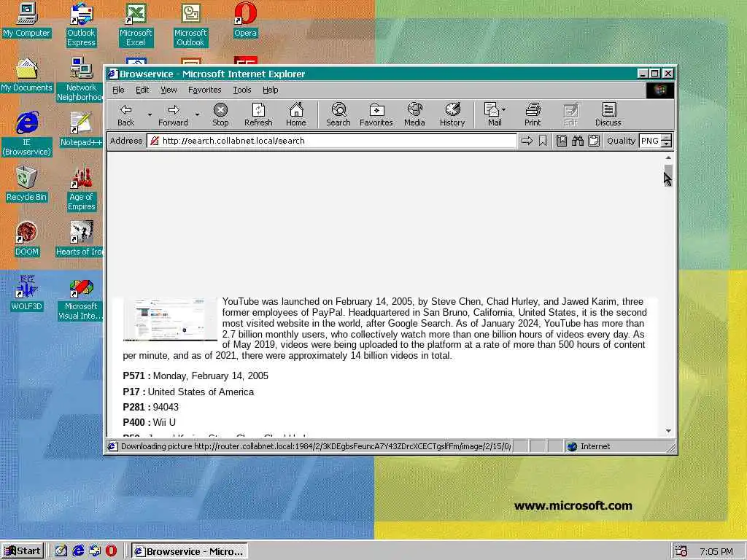Select the IE (Browservice) desktop icon
Image resolution: width=747 pixels, height=560 pixels.
pos(27,134)
